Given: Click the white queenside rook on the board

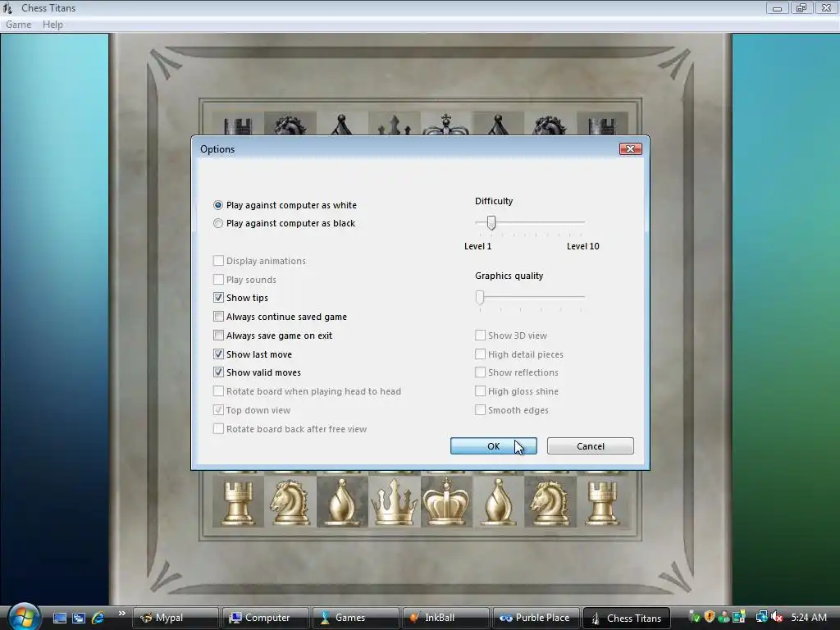Looking at the screenshot, I should pyautogui.click(x=238, y=503).
